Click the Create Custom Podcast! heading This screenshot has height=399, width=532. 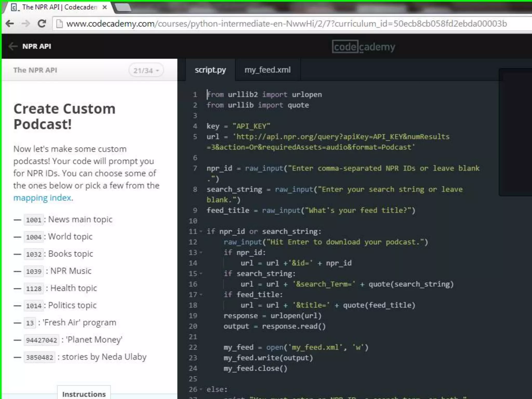(x=64, y=116)
